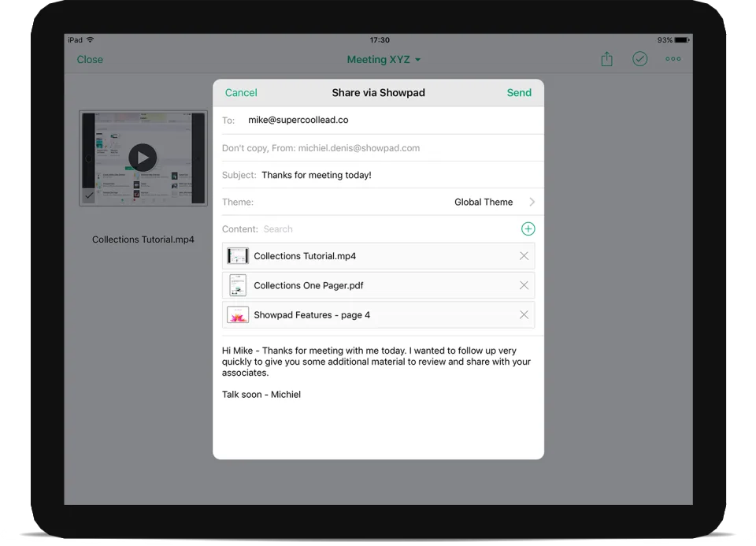
Task: Tap the share icon in top toolbar
Action: [x=606, y=59]
